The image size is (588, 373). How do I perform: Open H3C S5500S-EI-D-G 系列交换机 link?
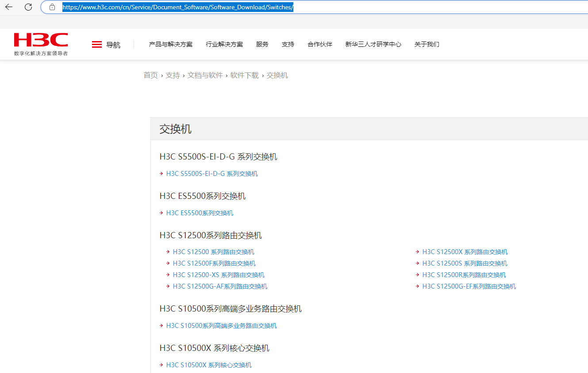(212, 174)
